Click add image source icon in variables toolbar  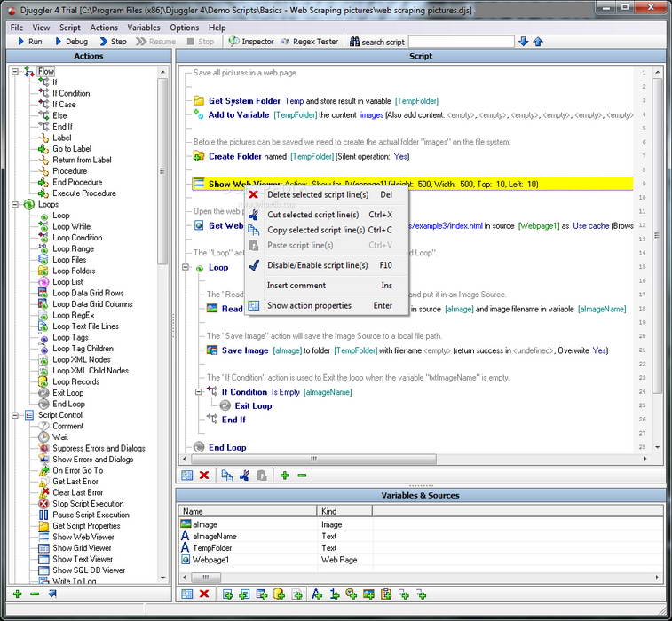click(x=368, y=594)
